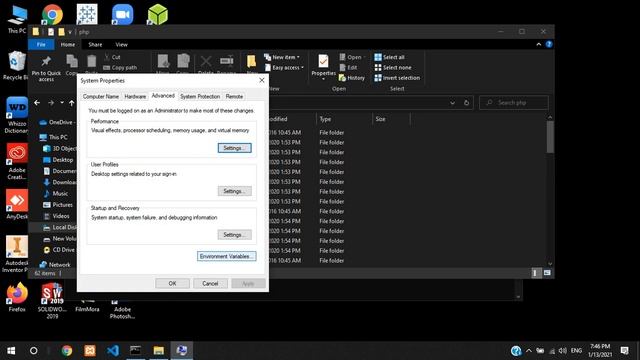The height and width of the screenshot is (360, 640).
Task: Select Pictures in navigation pane
Action: pyautogui.click(x=58, y=205)
